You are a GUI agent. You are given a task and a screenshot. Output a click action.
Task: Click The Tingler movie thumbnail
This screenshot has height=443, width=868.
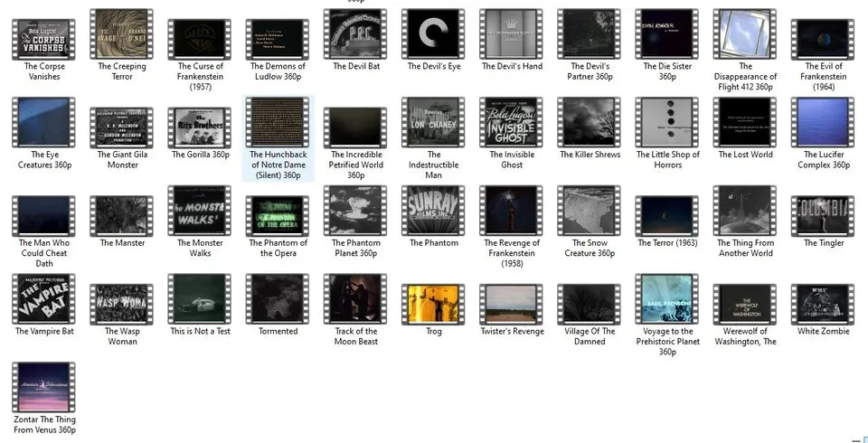click(823, 212)
